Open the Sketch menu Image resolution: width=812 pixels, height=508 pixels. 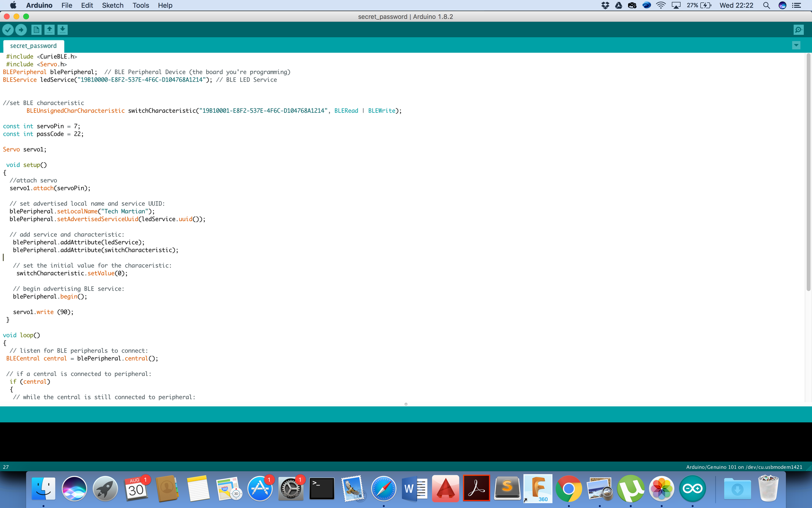pyautogui.click(x=113, y=5)
